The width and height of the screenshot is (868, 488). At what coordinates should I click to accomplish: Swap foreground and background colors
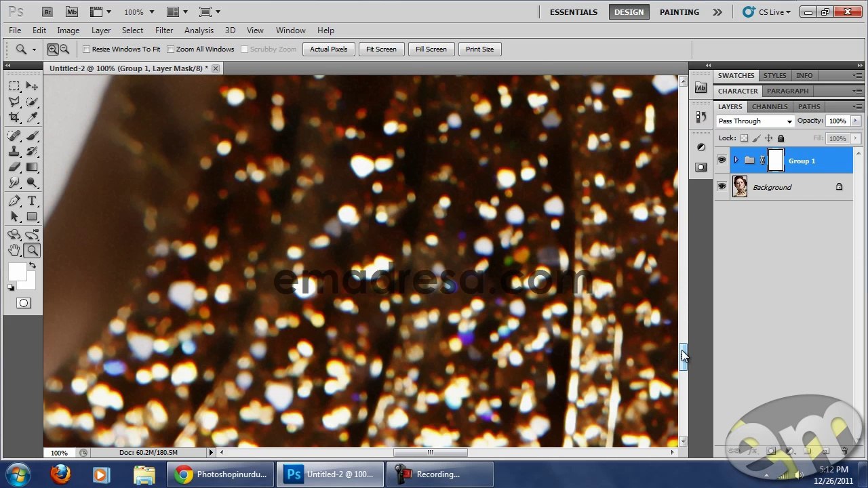[32, 266]
